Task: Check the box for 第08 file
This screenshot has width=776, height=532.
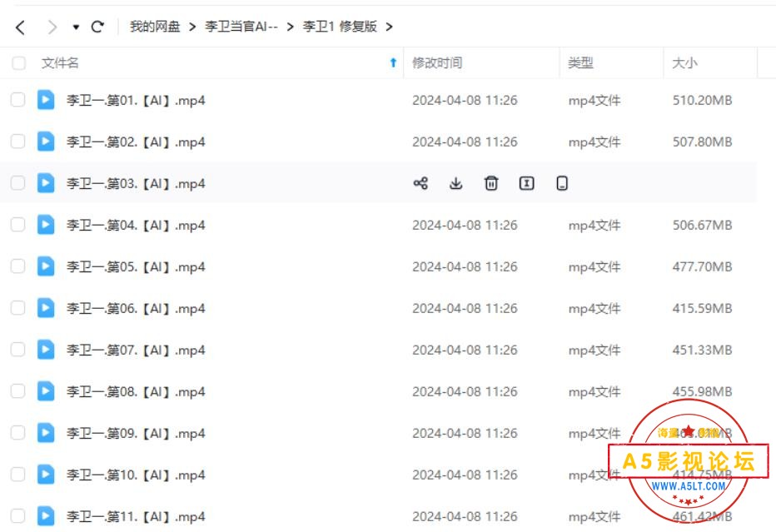Action: click(17, 390)
